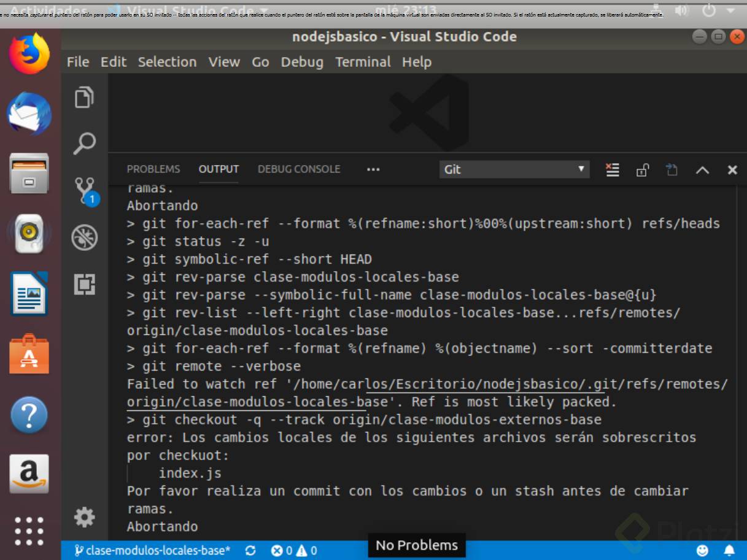This screenshot has width=747, height=560.
Task: Open volume indicator in top bar
Action: point(681,10)
